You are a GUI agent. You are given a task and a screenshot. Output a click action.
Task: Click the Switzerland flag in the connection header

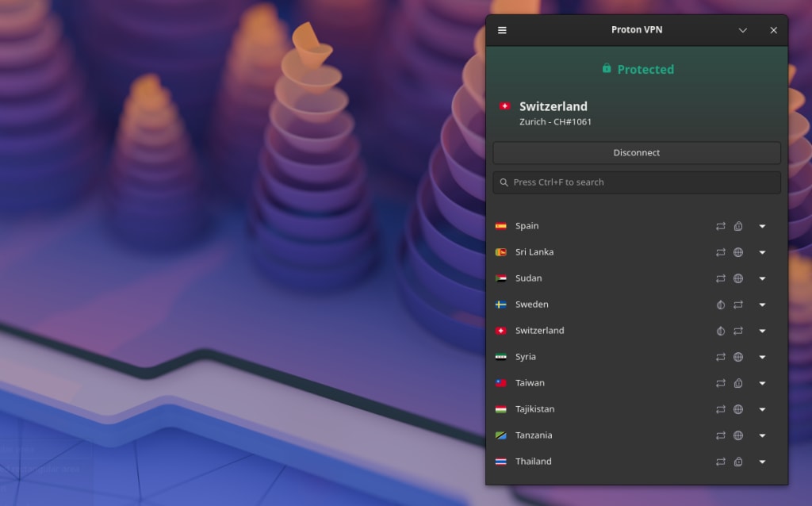point(505,106)
